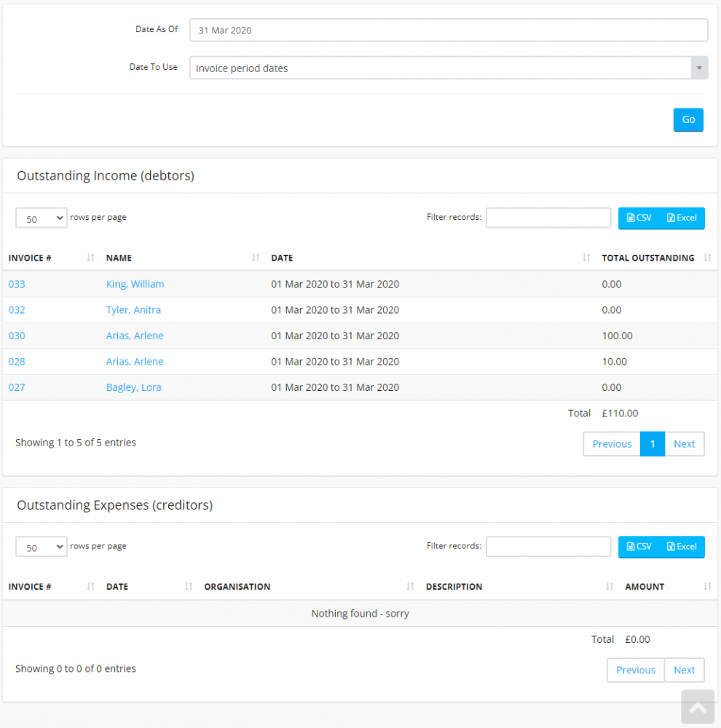Open invoice 033 link

(17, 284)
